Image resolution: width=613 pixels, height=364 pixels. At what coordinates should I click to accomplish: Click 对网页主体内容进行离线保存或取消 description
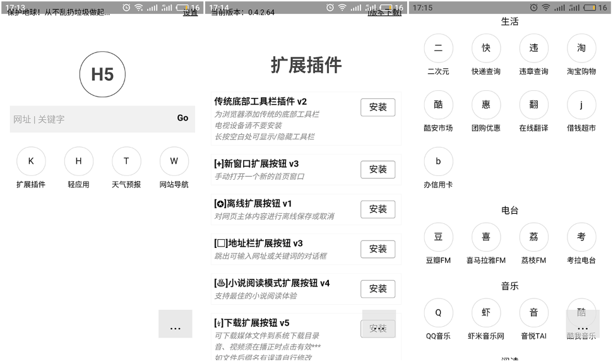pos(274,216)
